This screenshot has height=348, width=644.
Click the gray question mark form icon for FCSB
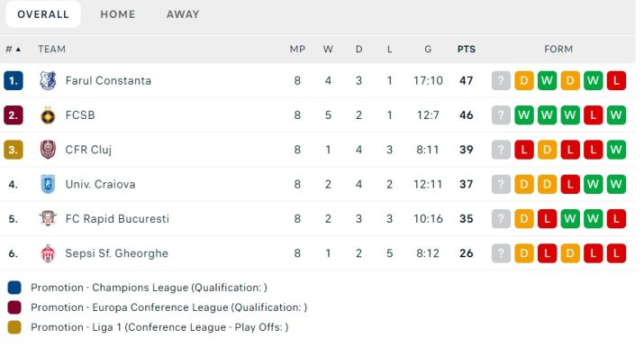(x=501, y=115)
